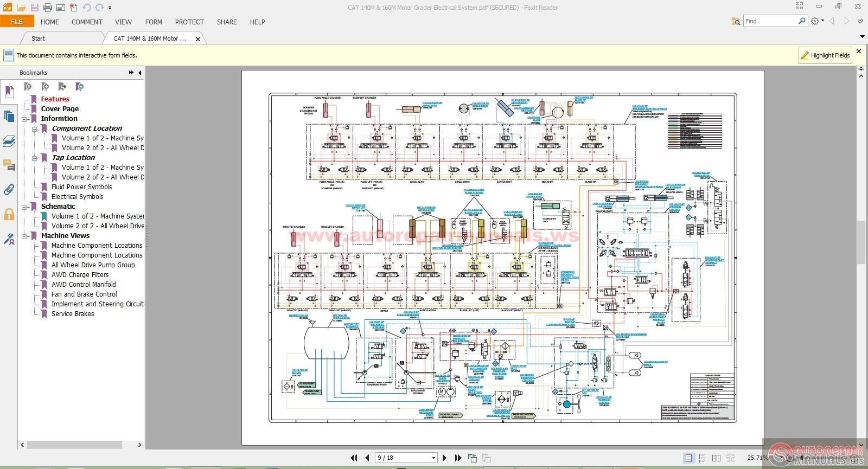
Task: Open a file with the folder icon
Action: click(21, 8)
